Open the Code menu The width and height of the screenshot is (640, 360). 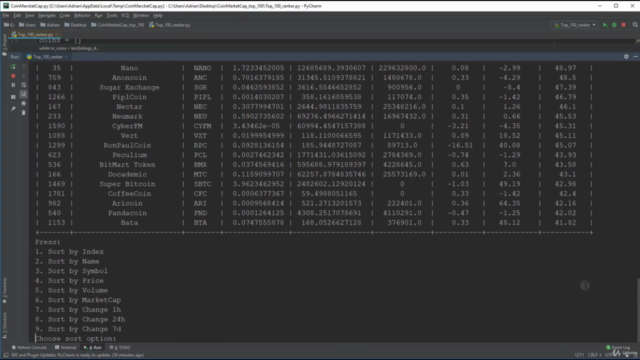coord(65,16)
